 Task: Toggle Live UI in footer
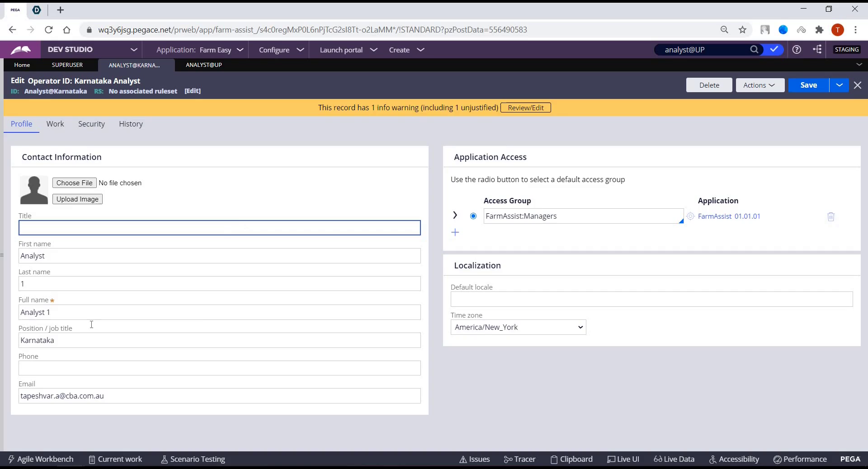(x=623, y=459)
